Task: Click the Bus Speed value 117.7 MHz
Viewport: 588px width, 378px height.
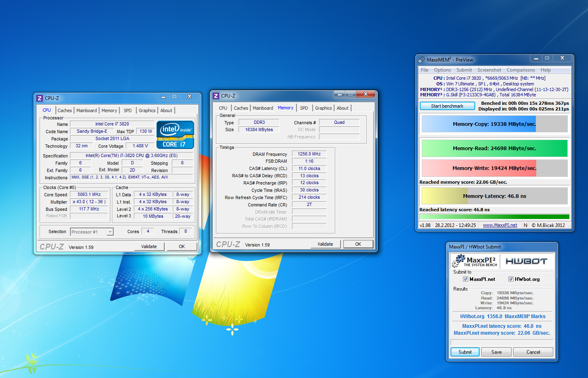Action: [89, 209]
